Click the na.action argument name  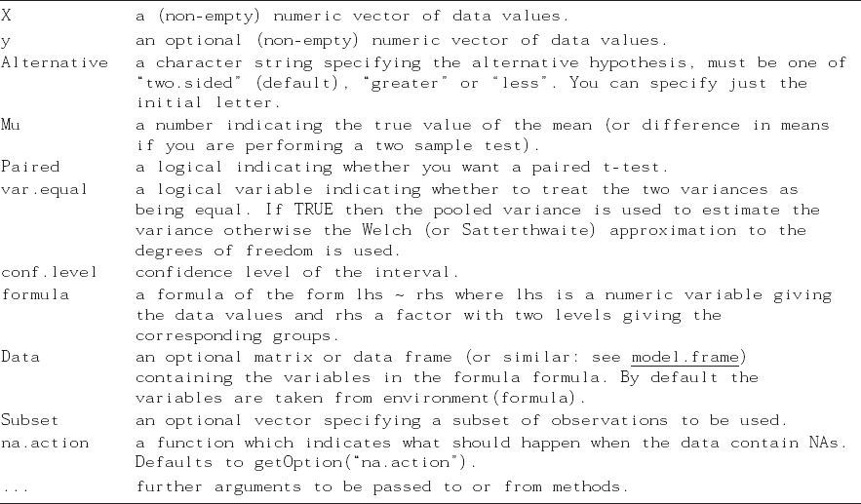45,443
